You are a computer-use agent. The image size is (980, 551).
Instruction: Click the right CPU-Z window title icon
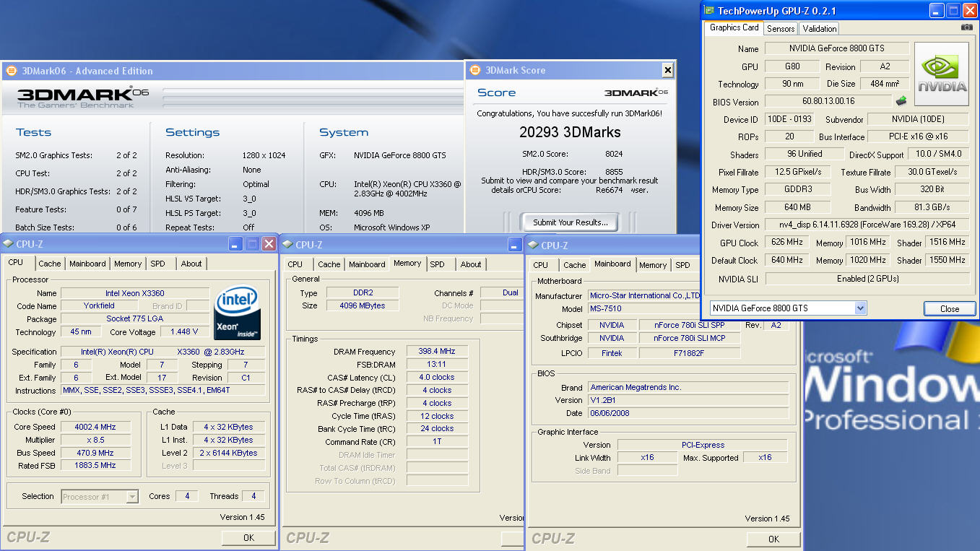tap(533, 245)
